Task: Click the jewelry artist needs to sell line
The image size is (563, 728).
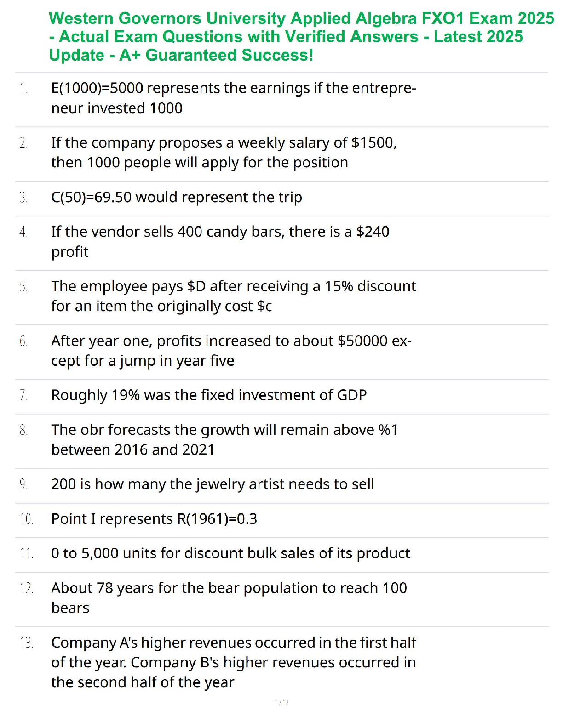Action: click(x=213, y=484)
